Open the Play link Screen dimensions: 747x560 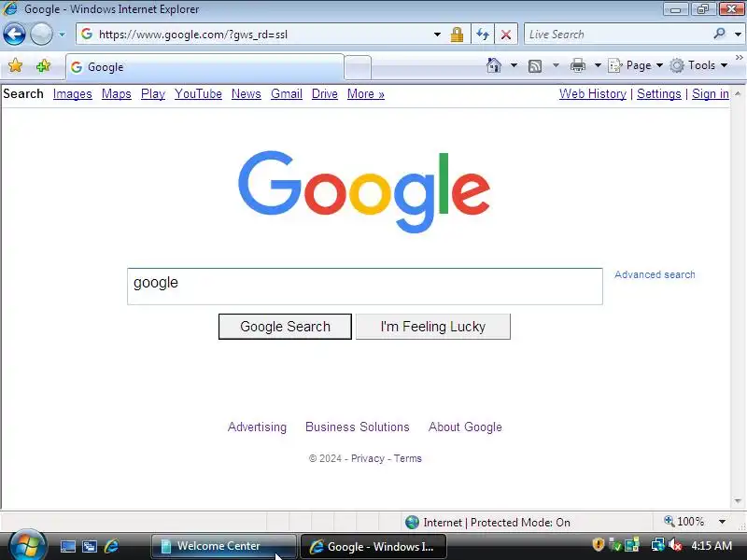tap(153, 94)
